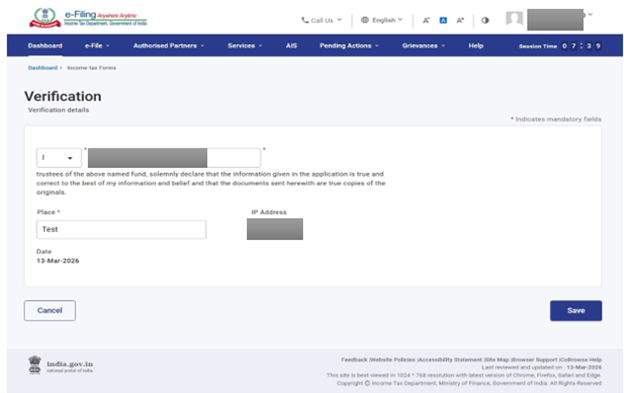Image resolution: width=624 pixels, height=393 pixels.
Task: Select the default font size A icon
Action: (443, 20)
